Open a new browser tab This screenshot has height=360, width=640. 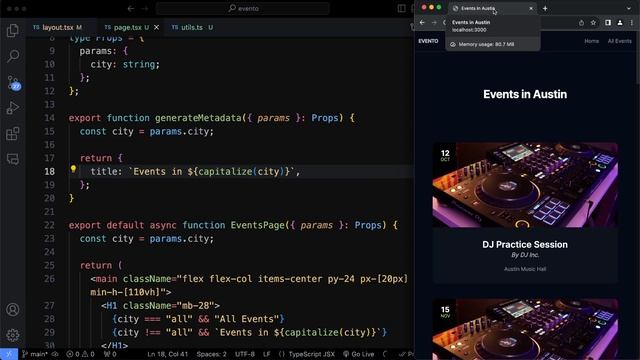[545, 8]
